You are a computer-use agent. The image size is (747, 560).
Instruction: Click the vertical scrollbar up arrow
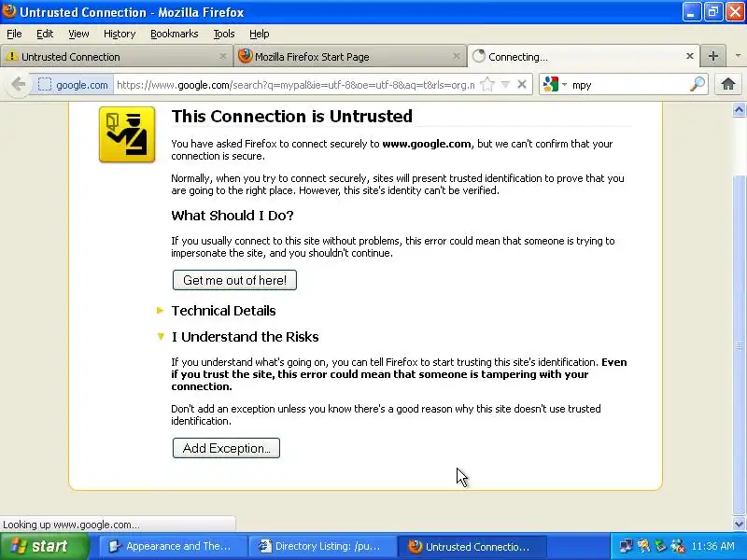739,110
